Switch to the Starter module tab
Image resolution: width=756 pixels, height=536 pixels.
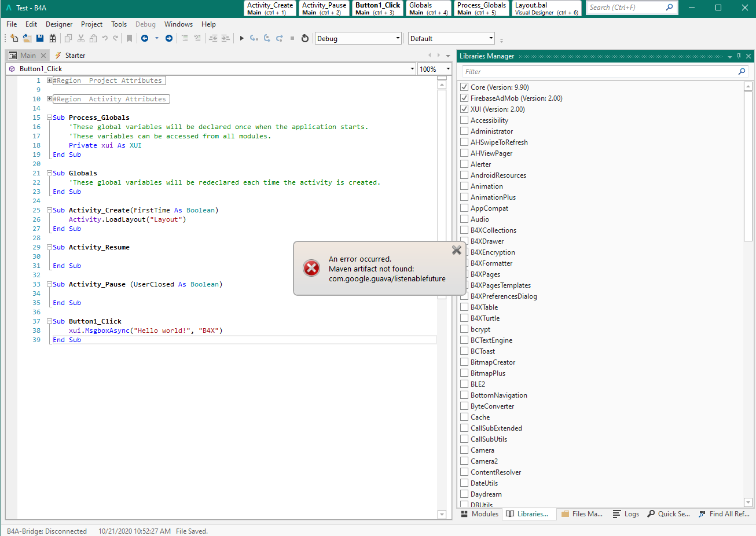75,56
